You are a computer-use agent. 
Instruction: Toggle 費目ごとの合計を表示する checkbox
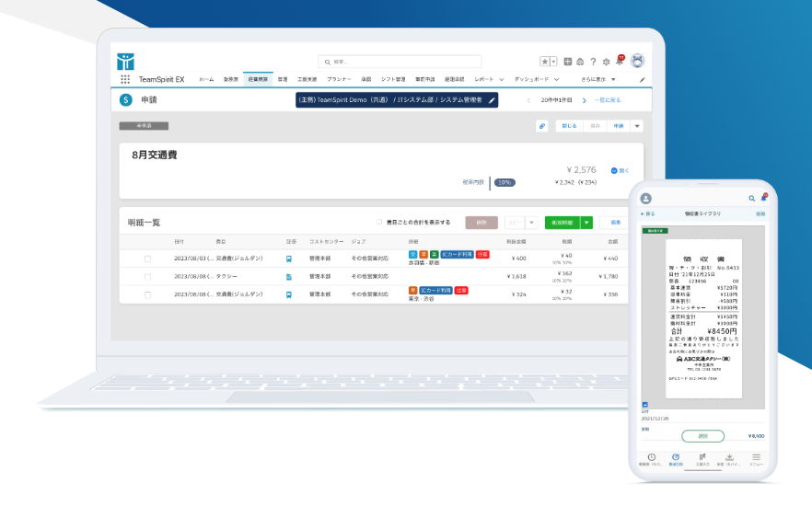coord(379,222)
